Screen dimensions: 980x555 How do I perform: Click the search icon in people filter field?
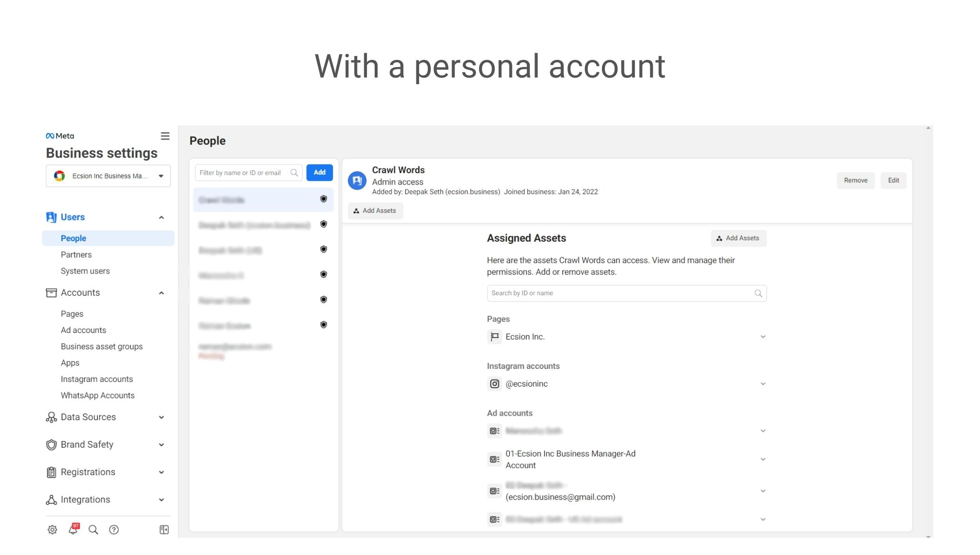pyautogui.click(x=294, y=173)
